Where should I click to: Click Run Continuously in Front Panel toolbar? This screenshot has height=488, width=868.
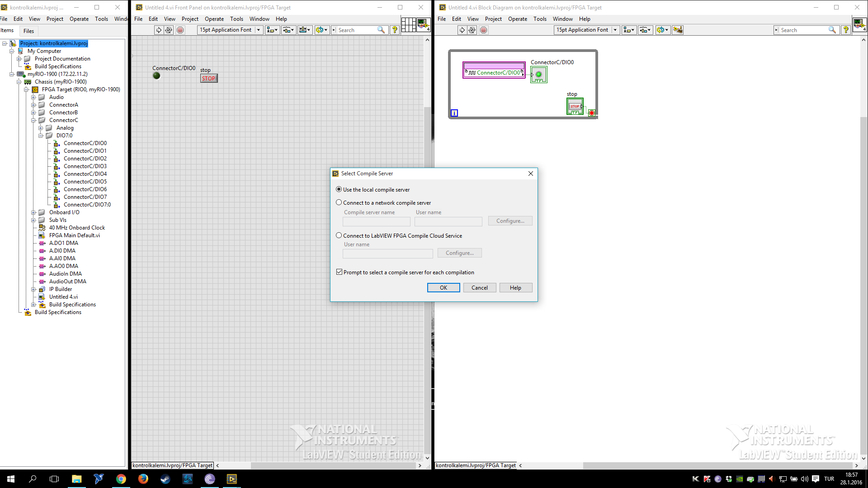pos(169,30)
